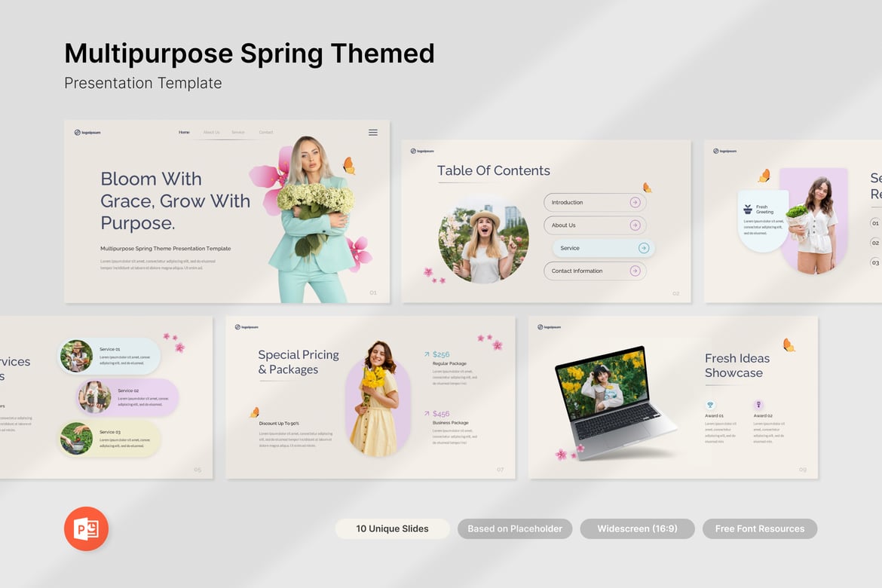Click the woman in the teal suit photo
Screen dimensions: 882x588
(x=313, y=219)
